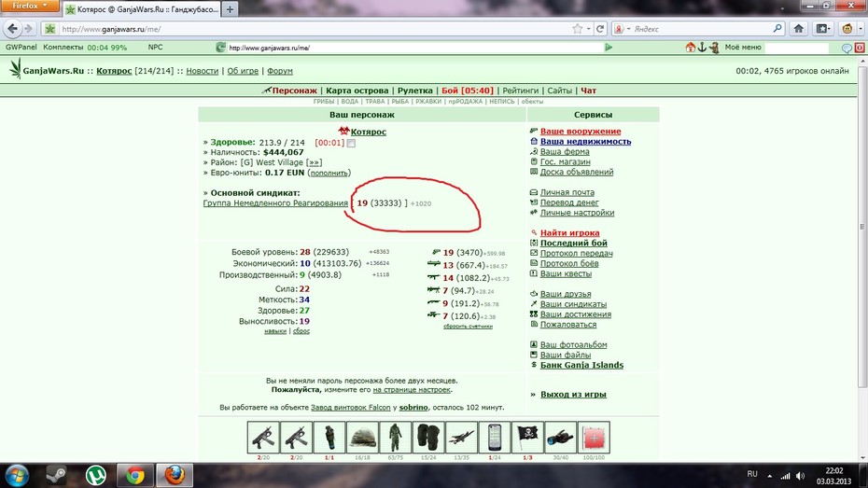Click the GWPanel chat bubble icon

pos(847,49)
